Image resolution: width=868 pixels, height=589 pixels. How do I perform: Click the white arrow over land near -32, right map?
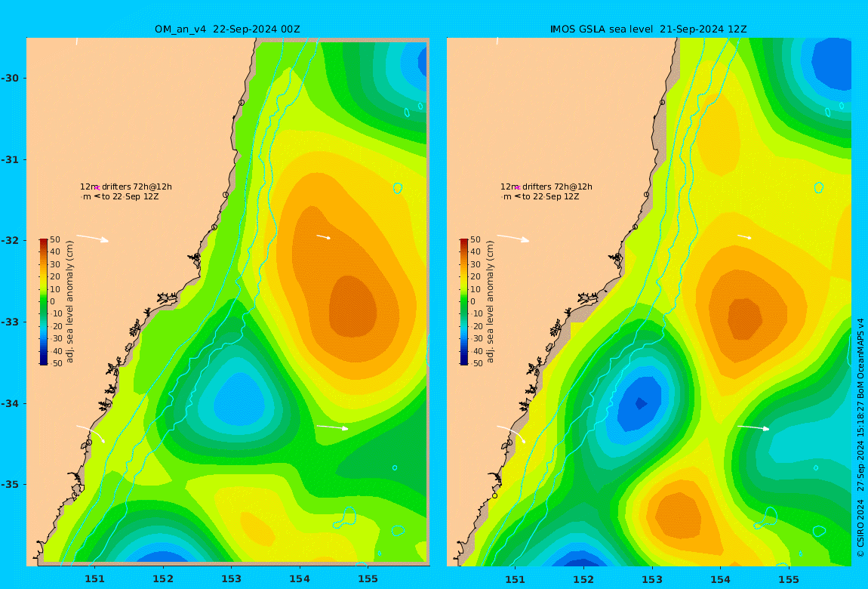[x=512, y=239]
